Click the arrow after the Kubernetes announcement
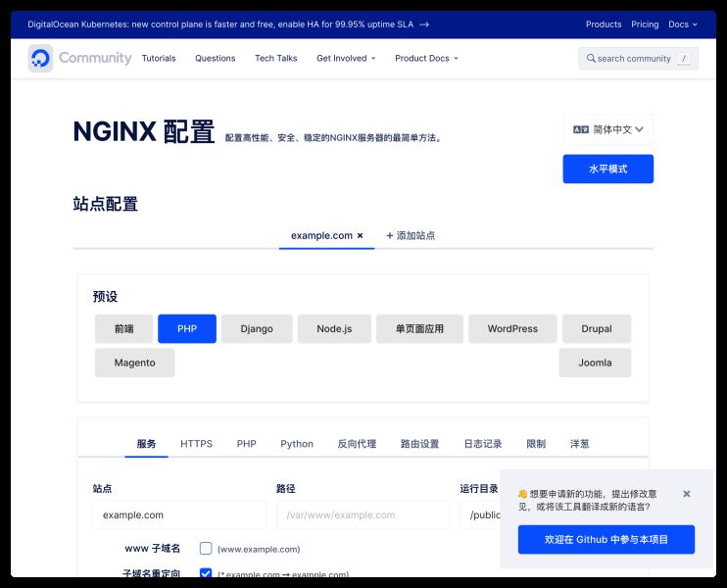The image size is (727, 588). tap(424, 24)
